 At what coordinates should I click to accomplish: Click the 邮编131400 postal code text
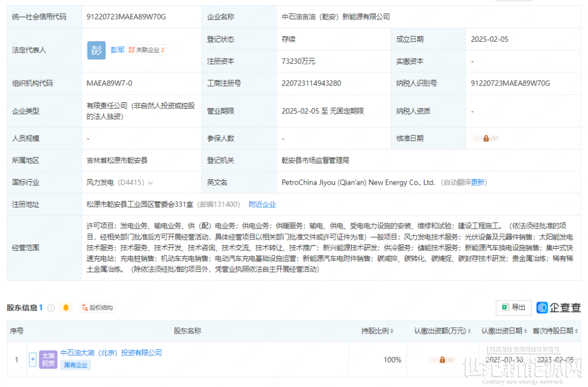[x=219, y=204]
